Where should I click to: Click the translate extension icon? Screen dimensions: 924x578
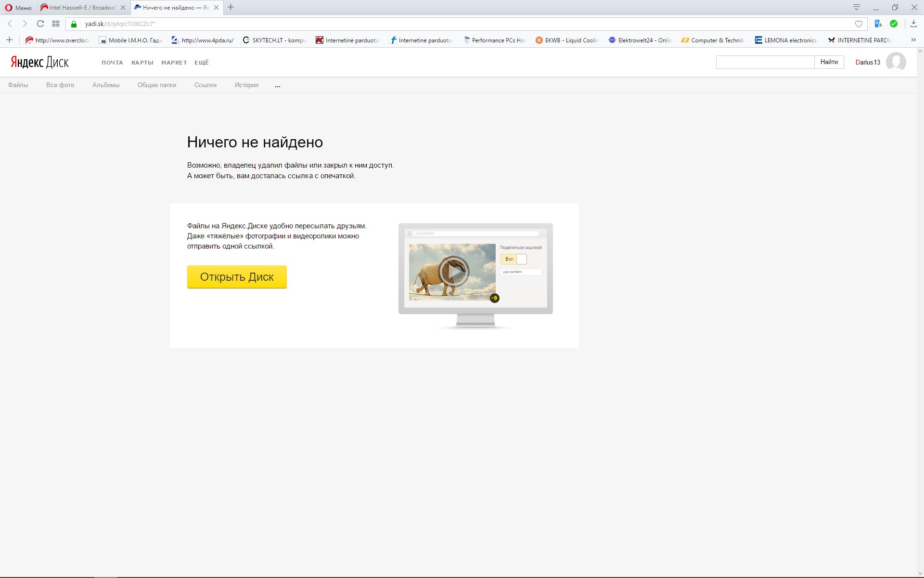point(878,24)
